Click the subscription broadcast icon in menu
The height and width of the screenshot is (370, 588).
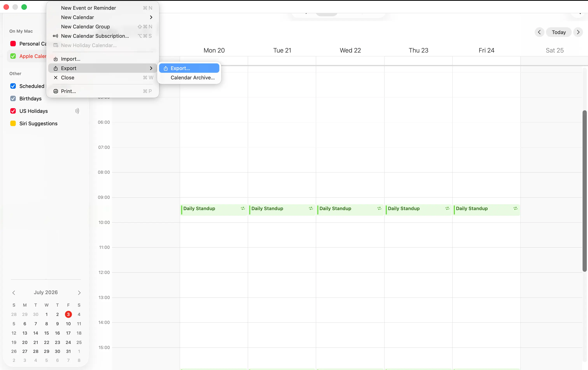[55, 36]
